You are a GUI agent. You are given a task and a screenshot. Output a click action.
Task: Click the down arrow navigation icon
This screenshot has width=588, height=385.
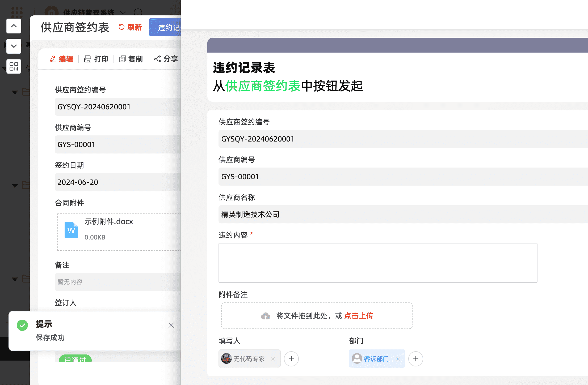pyautogui.click(x=14, y=46)
